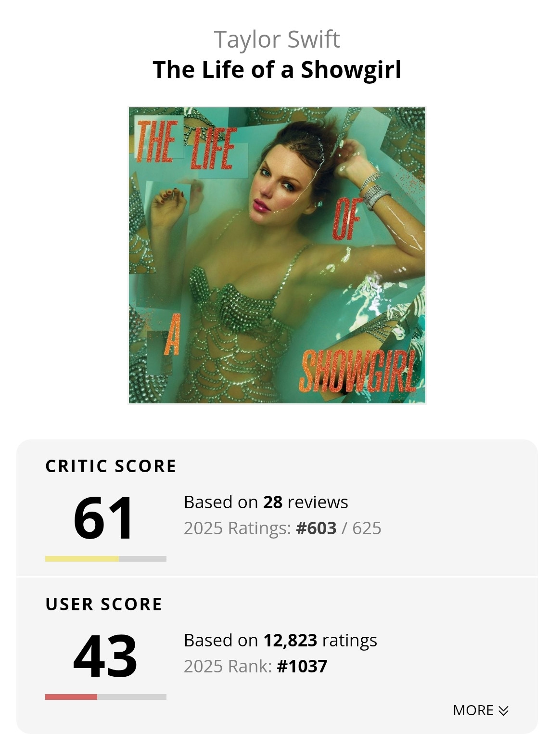Screen dimensions: 560x734
Task: Click the critic score number 61
Action: point(103,517)
